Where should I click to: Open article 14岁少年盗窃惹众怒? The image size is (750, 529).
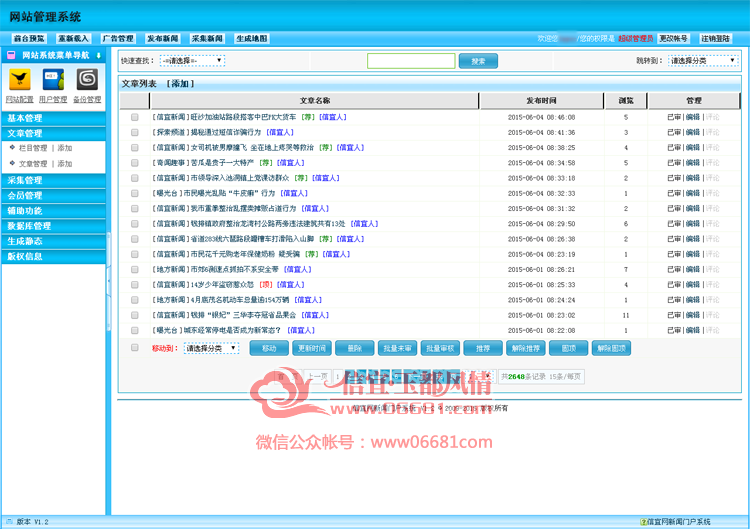(x=222, y=285)
